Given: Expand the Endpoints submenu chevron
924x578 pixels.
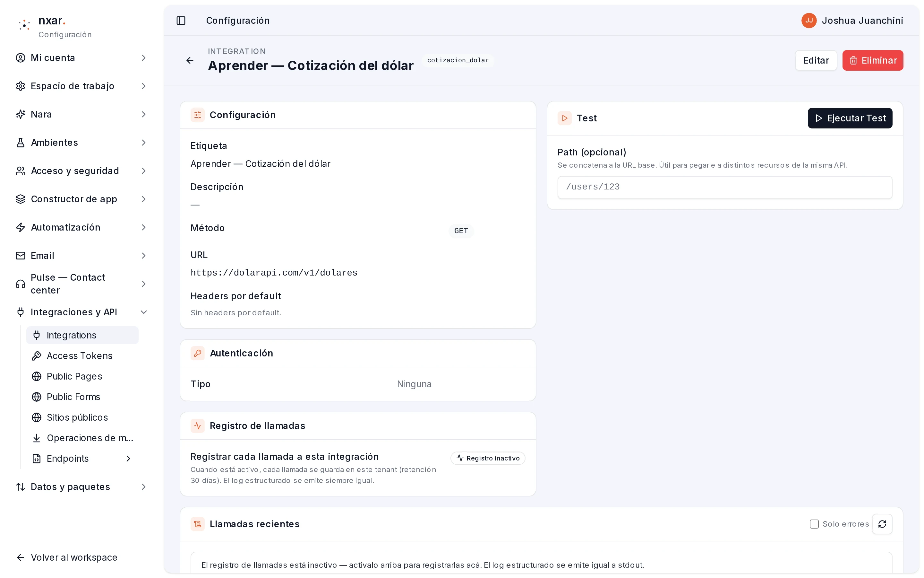Looking at the screenshot, I should click(128, 459).
